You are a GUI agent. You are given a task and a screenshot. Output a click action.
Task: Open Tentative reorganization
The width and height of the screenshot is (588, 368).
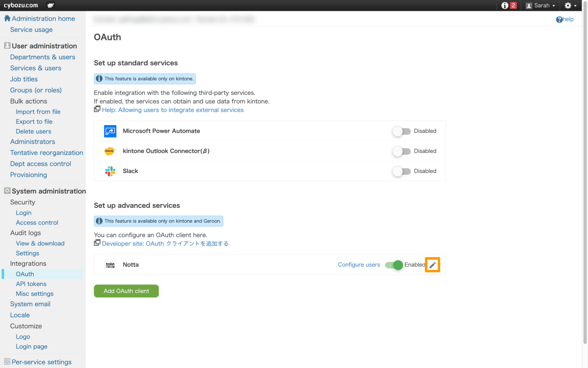pos(47,153)
